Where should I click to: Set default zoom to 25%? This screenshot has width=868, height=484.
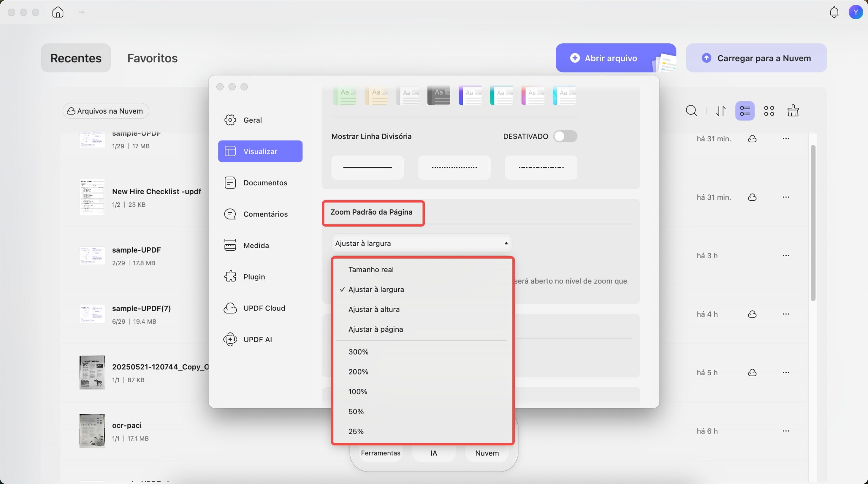click(422, 431)
